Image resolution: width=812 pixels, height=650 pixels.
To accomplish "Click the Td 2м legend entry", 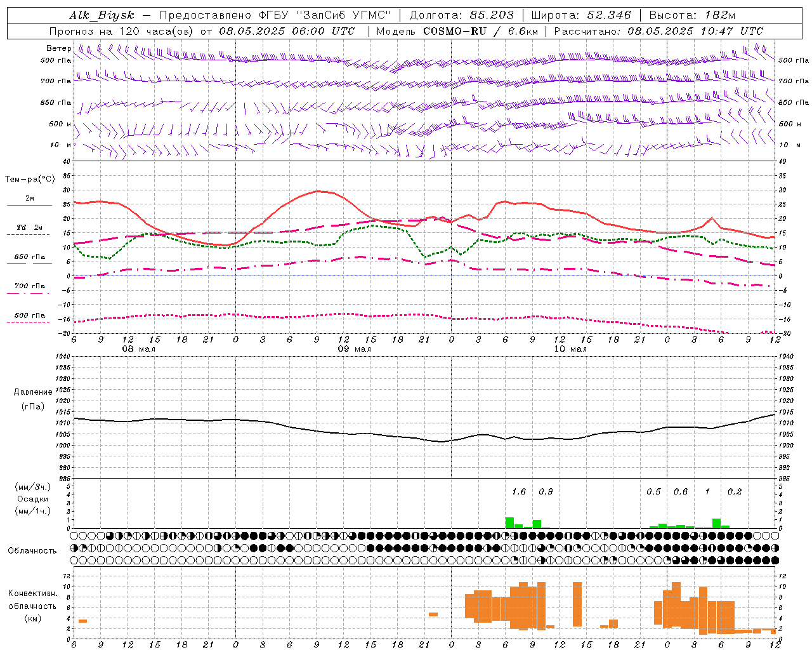I will click(x=30, y=227).
